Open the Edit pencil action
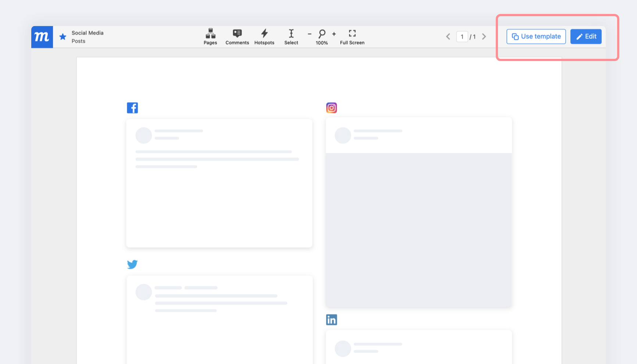 click(x=586, y=36)
